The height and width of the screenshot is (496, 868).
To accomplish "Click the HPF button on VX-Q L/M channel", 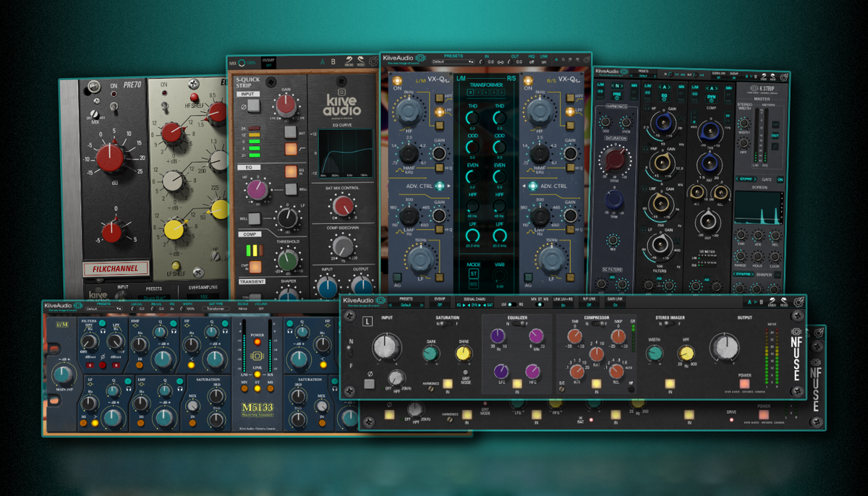I will click(439, 98).
